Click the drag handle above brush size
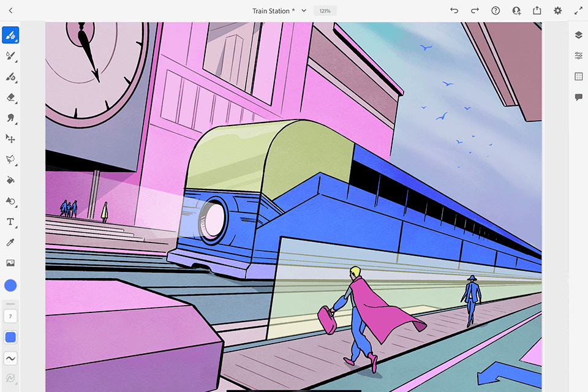This screenshot has width=588, height=392. click(10, 304)
